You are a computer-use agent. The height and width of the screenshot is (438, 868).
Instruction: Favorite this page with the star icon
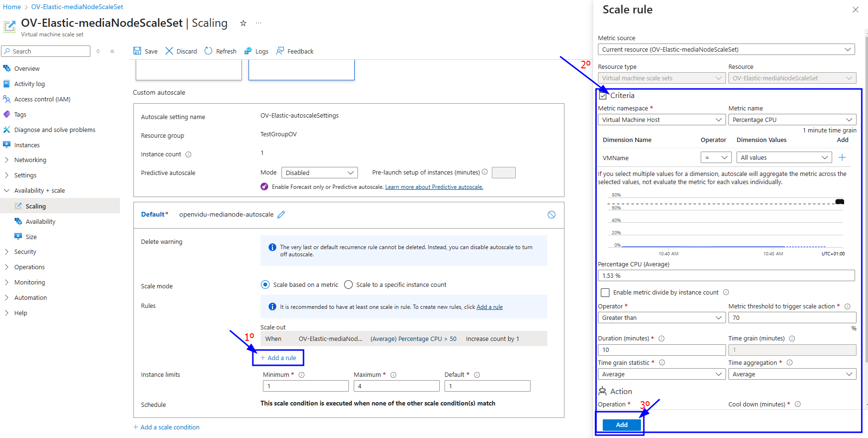(243, 23)
